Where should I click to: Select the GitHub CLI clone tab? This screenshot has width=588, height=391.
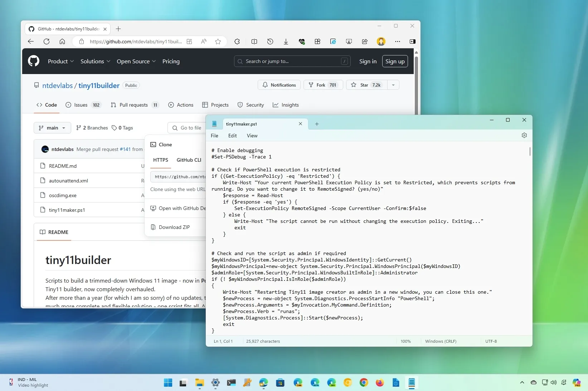point(189,160)
